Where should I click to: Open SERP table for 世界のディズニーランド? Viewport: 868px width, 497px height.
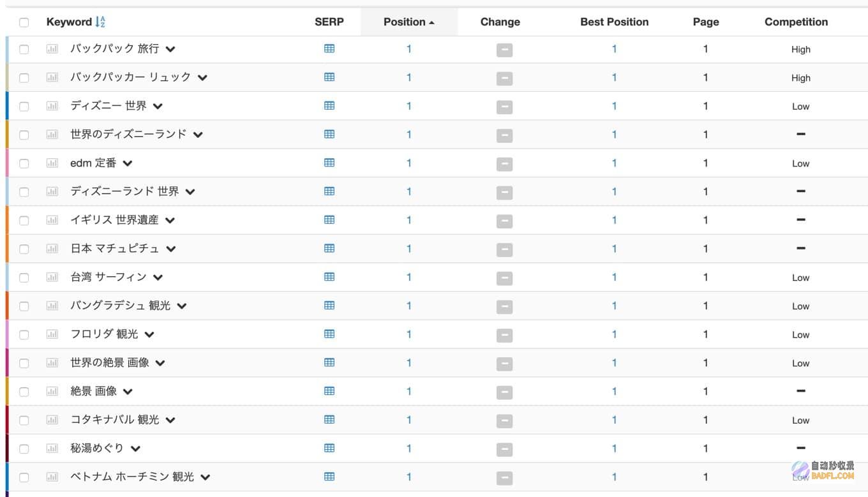point(329,134)
